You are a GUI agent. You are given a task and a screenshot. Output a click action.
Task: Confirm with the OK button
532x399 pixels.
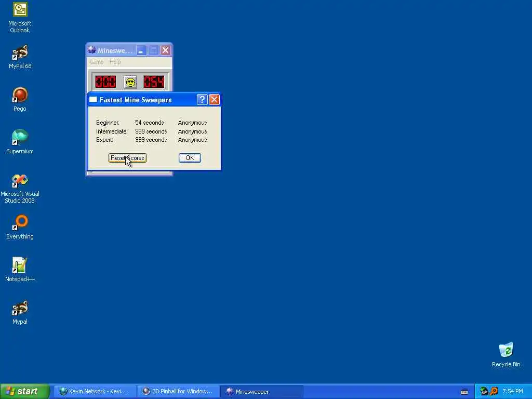pyautogui.click(x=190, y=158)
